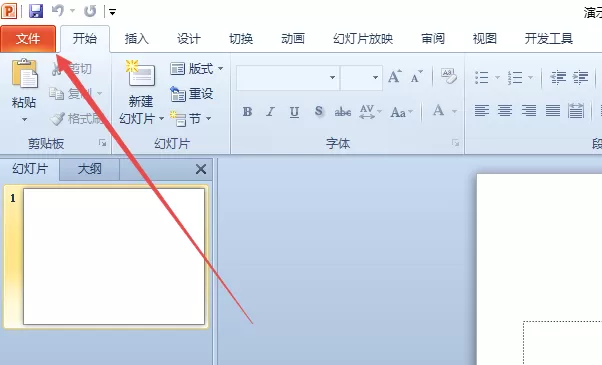Open the 剪贴板 dialog launcher

(102, 143)
